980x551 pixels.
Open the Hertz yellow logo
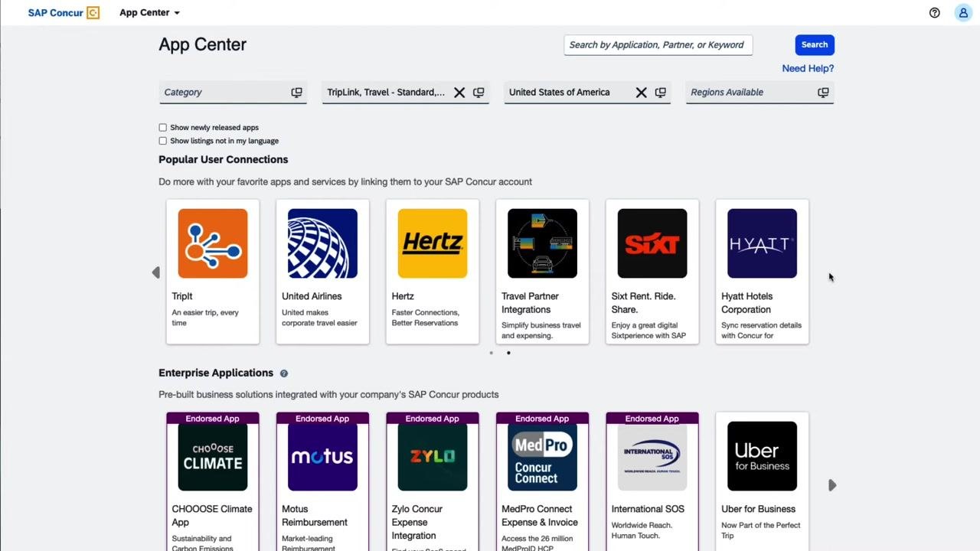(433, 243)
